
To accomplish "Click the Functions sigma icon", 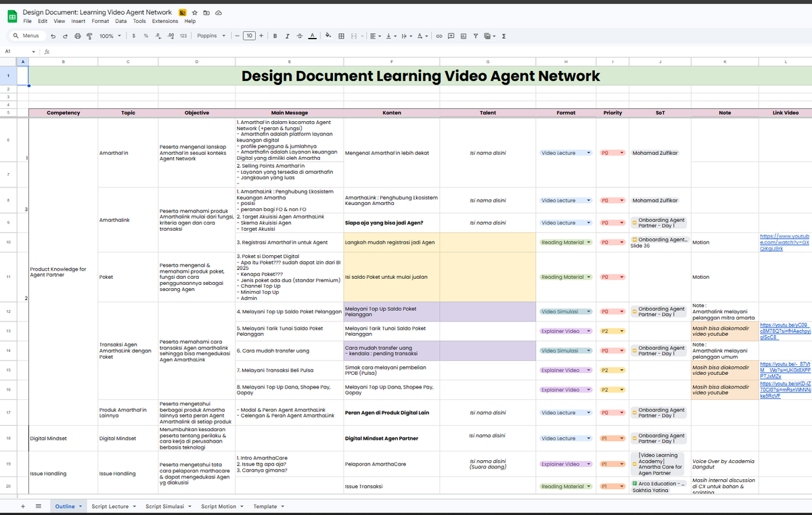I will 504,36.
